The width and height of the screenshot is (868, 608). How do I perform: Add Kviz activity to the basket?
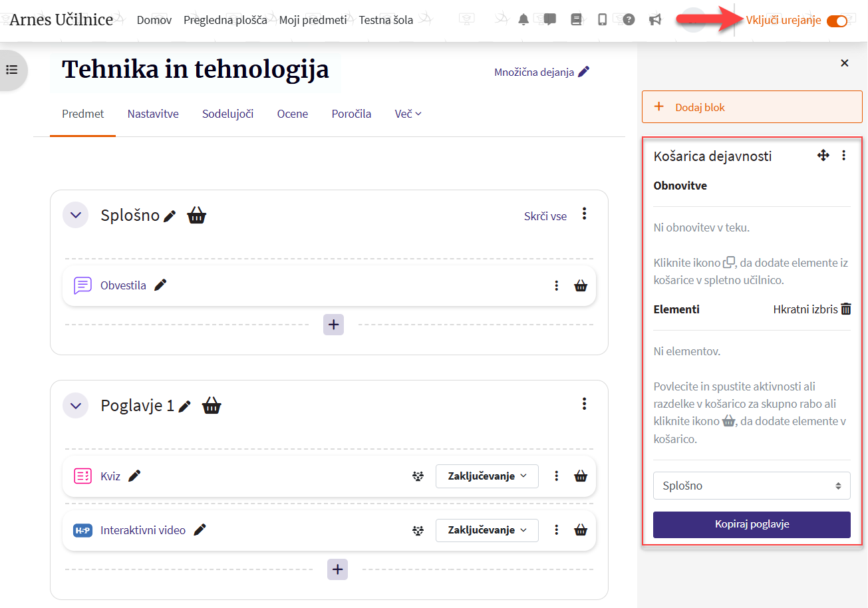pos(581,476)
